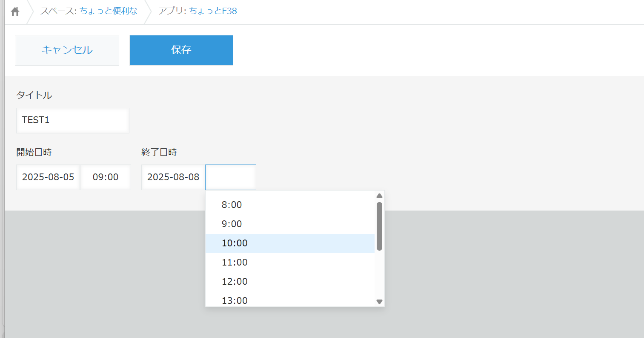The width and height of the screenshot is (644, 338).
Task: Click scrollbar track below the thumb
Action: [x=379, y=275]
